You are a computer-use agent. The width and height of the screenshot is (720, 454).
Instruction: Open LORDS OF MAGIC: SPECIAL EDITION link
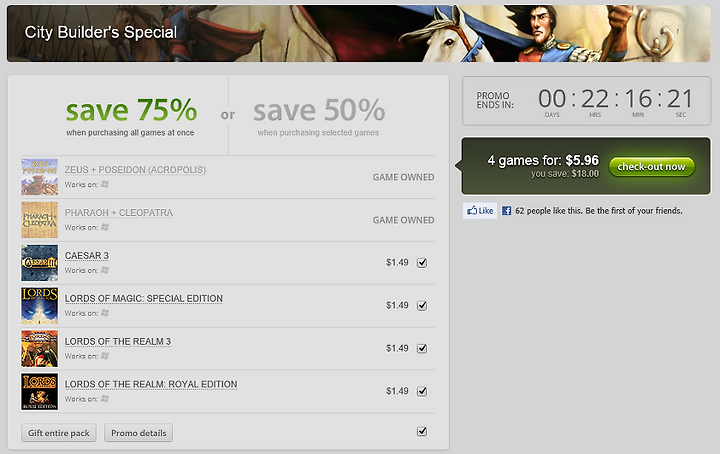point(143,298)
